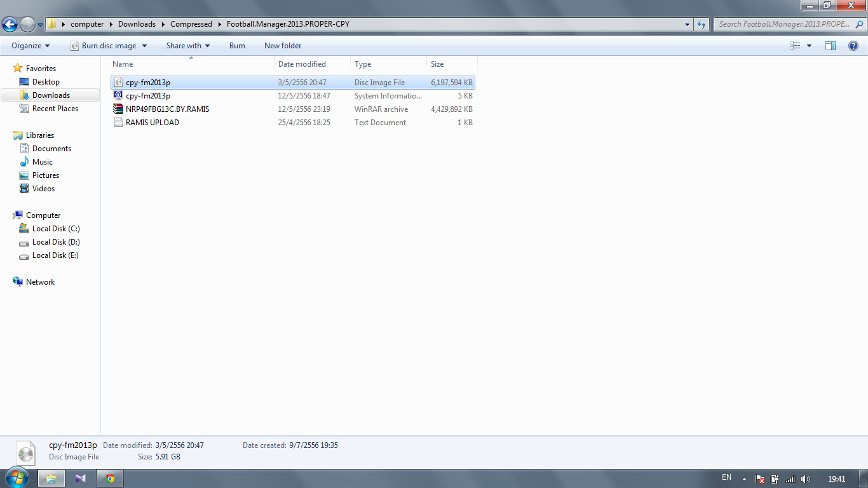Select Favorites in the navigation pane
868x488 pixels.
pyautogui.click(x=41, y=69)
